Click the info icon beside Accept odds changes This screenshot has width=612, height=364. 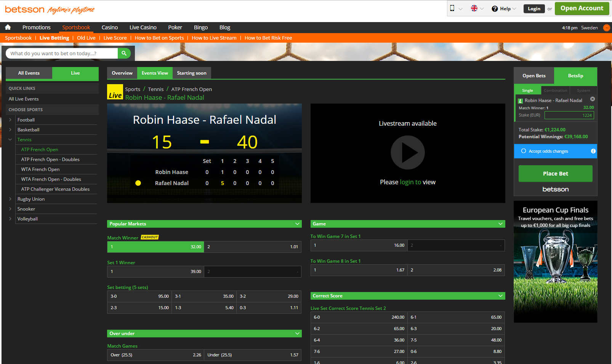593,151
